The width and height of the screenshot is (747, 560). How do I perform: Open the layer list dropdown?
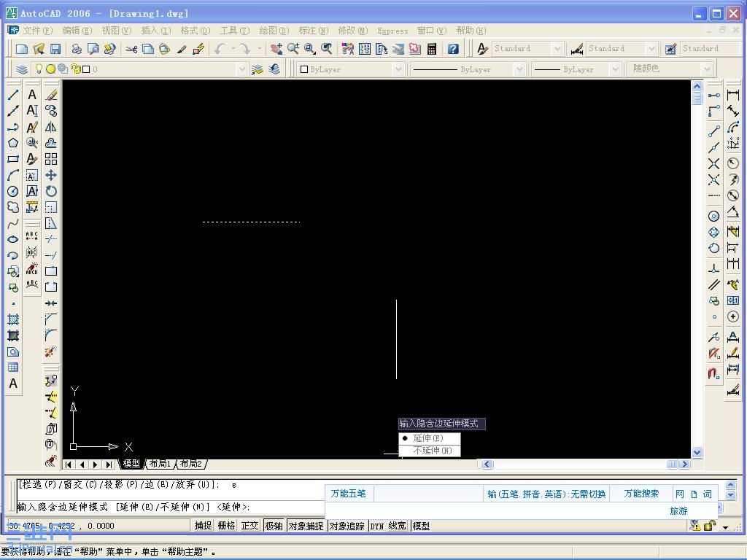click(242, 69)
